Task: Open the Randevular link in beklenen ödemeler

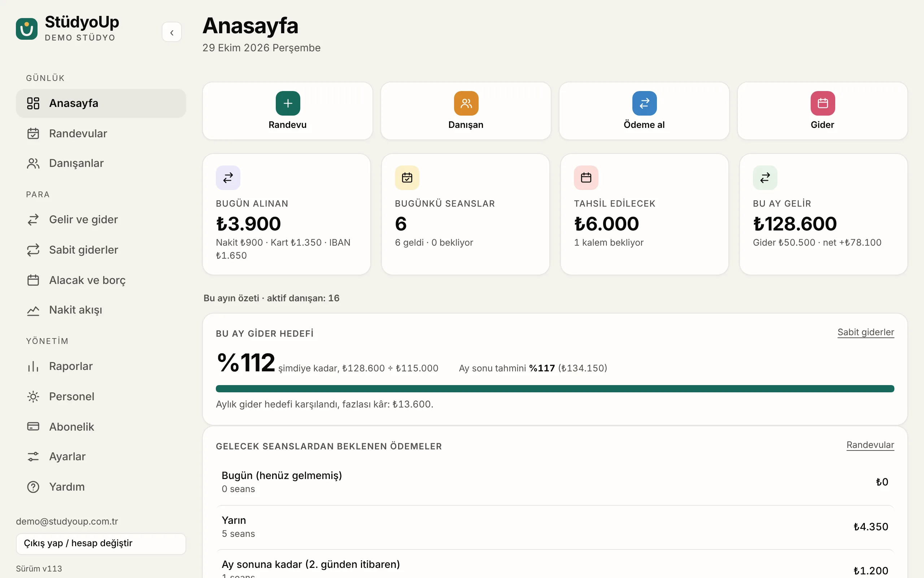Action: click(870, 445)
